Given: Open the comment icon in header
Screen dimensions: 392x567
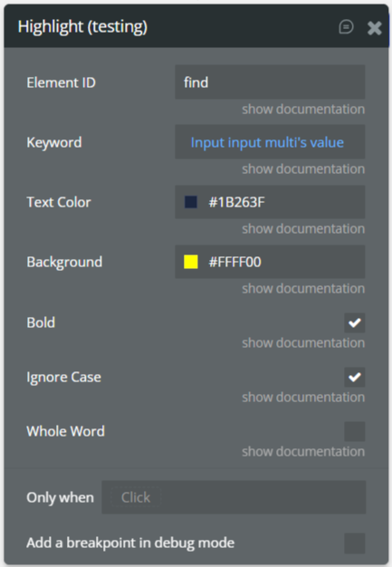Looking at the screenshot, I should point(346,27).
